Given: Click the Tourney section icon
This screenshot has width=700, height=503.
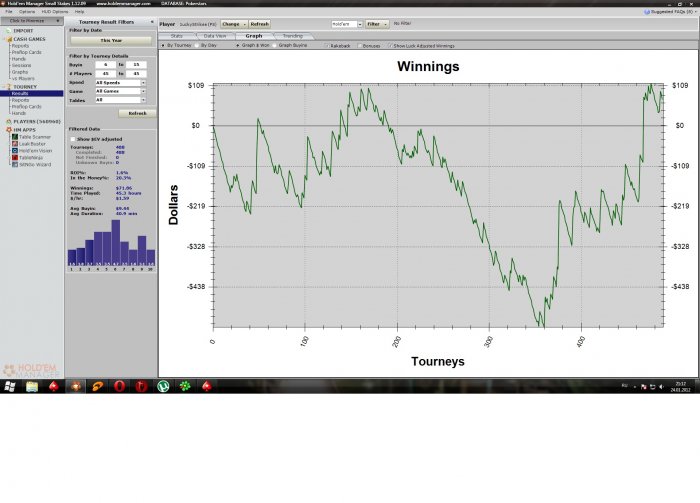Looking at the screenshot, I should pos(8,87).
